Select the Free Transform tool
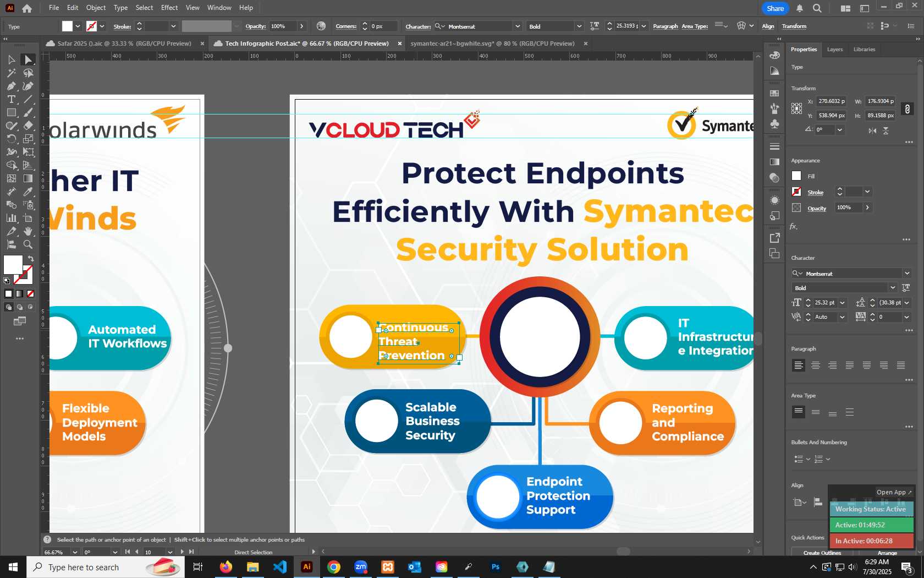Image resolution: width=924 pixels, height=578 pixels. click(x=28, y=152)
